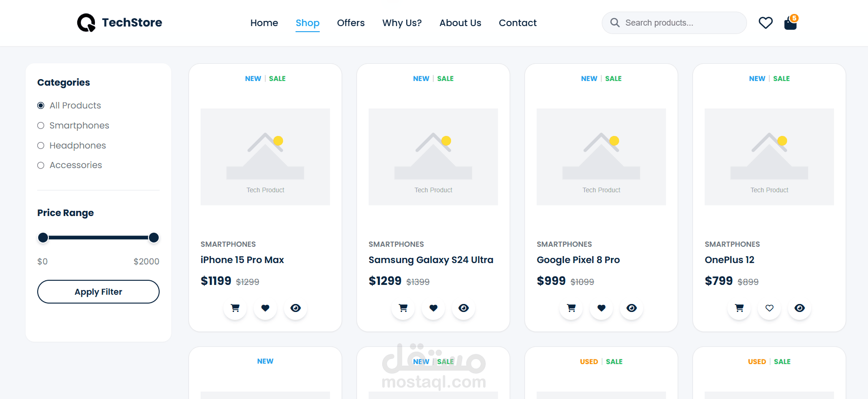Screen dimensions: 868x399
Task: Click the Apply Filter button
Action: [98, 291]
